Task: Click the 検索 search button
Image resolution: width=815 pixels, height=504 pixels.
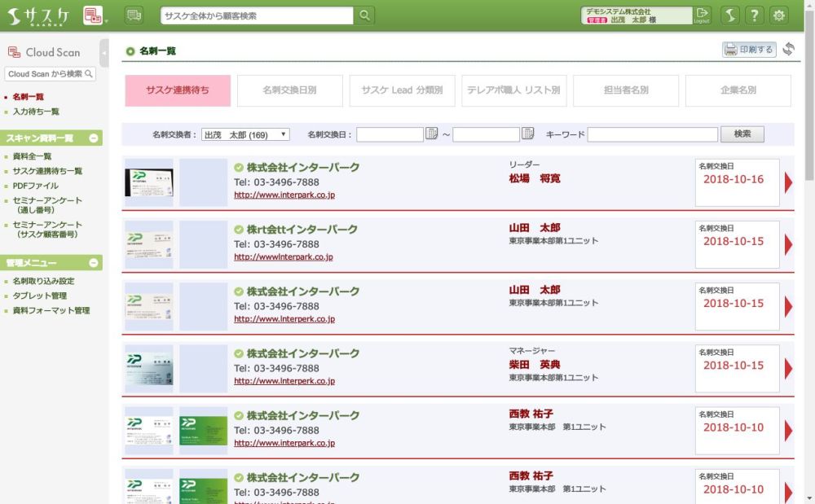Action: pos(742,134)
